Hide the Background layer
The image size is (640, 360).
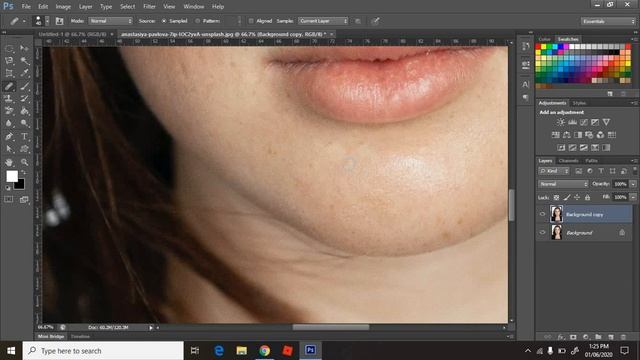click(x=542, y=232)
